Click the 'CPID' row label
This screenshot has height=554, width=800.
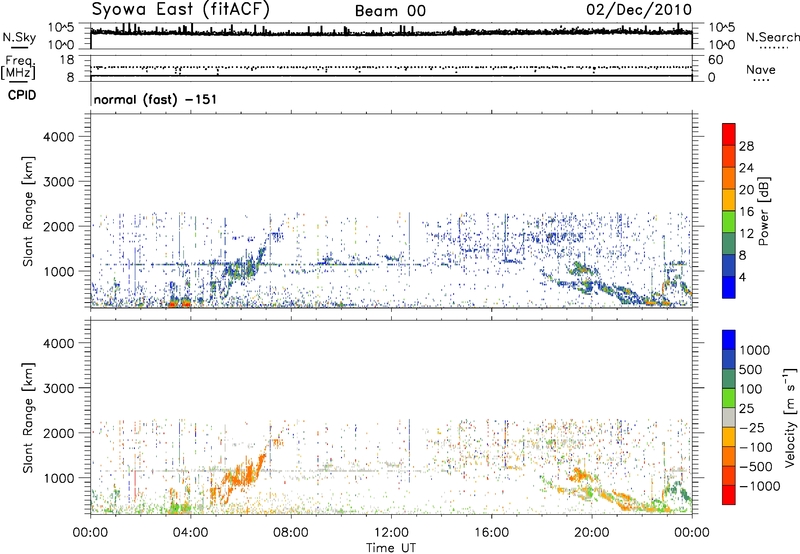tap(22, 95)
